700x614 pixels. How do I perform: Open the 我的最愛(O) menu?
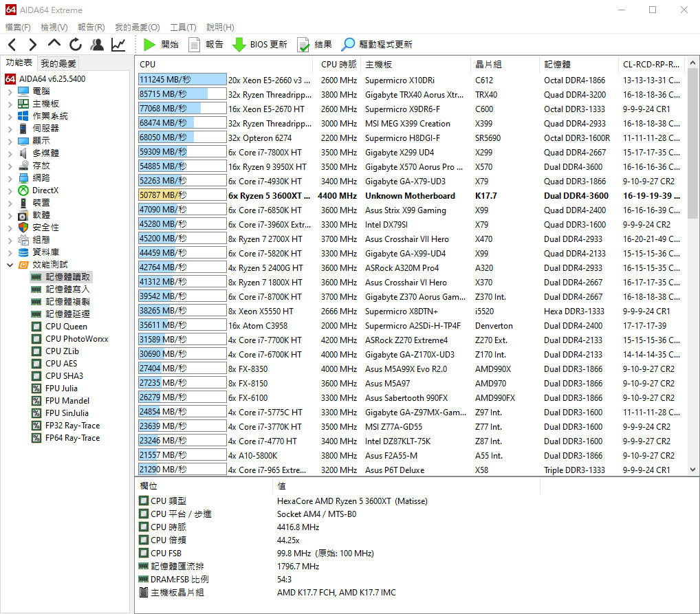pos(137,28)
